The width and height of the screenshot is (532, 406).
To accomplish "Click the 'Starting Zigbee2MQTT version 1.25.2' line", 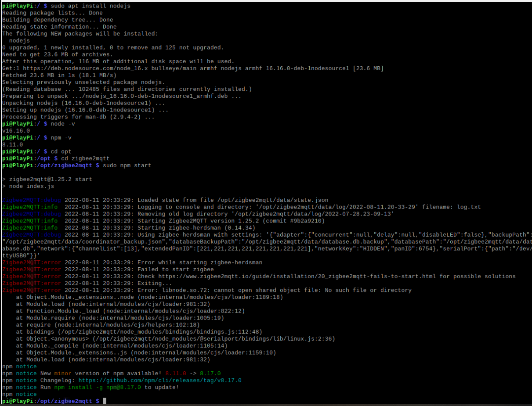I will coord(163,221).
